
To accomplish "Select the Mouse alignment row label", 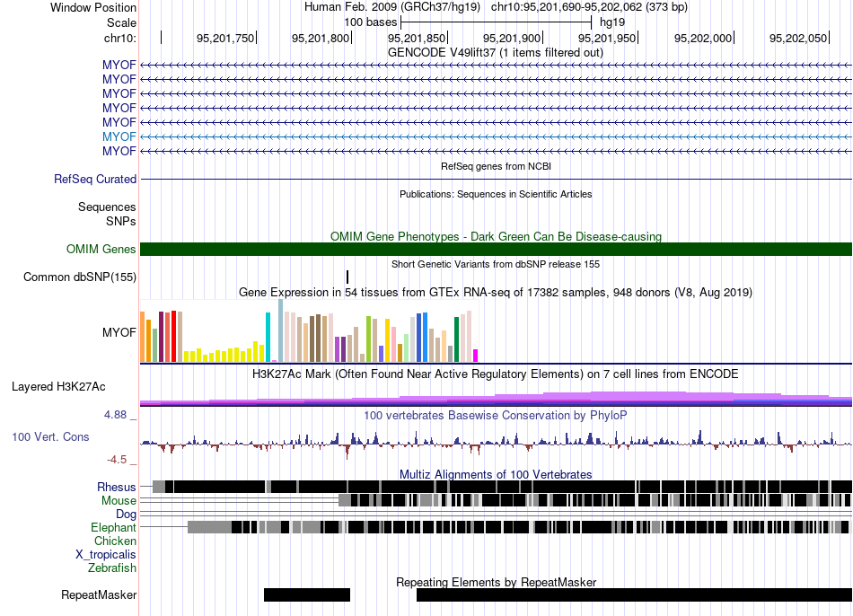I will pos(119,501).
